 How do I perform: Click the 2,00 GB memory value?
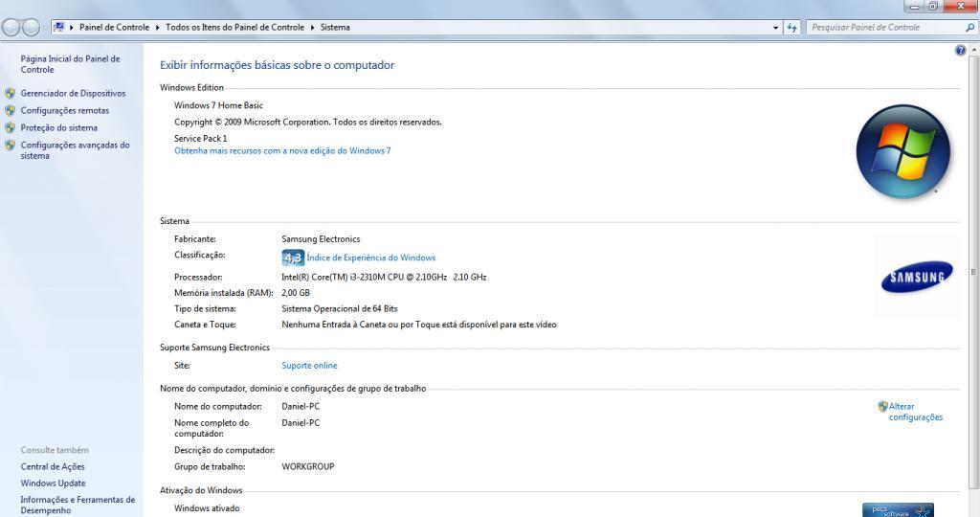click(x=296, y=293)
